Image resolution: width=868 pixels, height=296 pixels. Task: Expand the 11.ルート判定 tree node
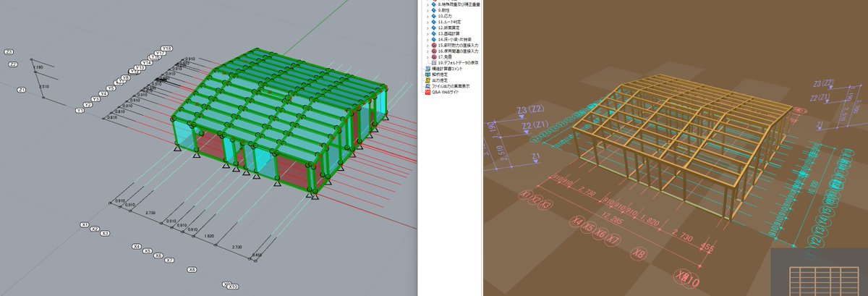pos(427,22)
